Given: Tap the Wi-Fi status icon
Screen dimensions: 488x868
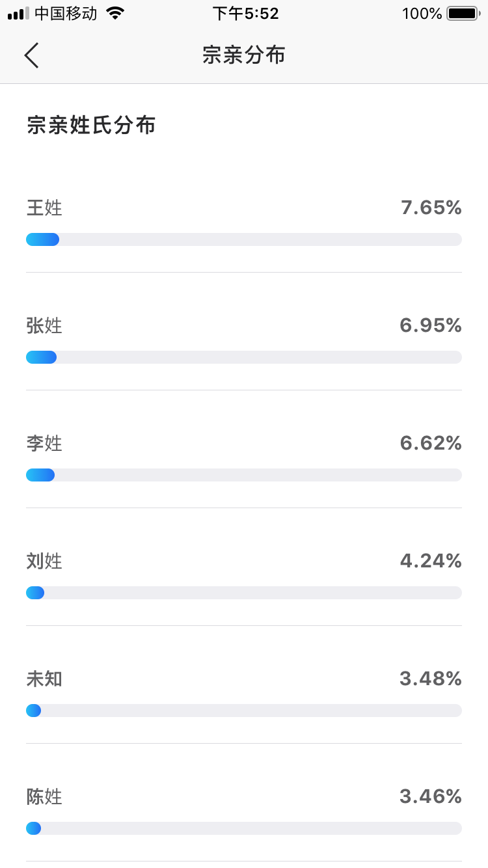Looking at the screenshot, I should click(x=115, y=14).
